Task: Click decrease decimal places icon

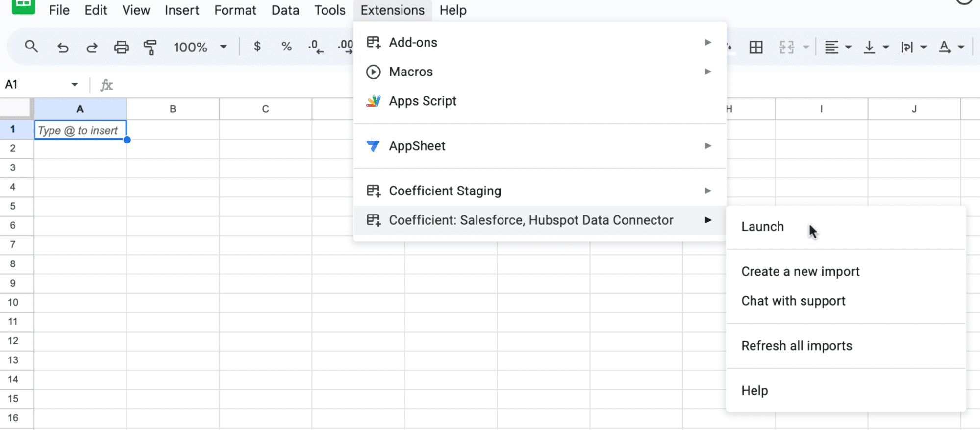Action: click(x=315, y=47)
